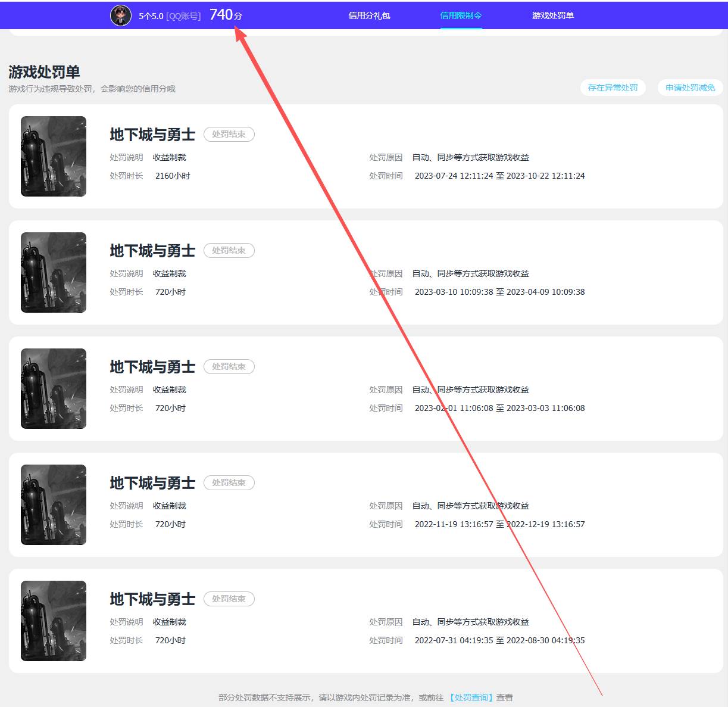The width and height of the screenshot is (728, 707).
Task: Click the 740分 credit score in the header
Action: click(226, 15)
